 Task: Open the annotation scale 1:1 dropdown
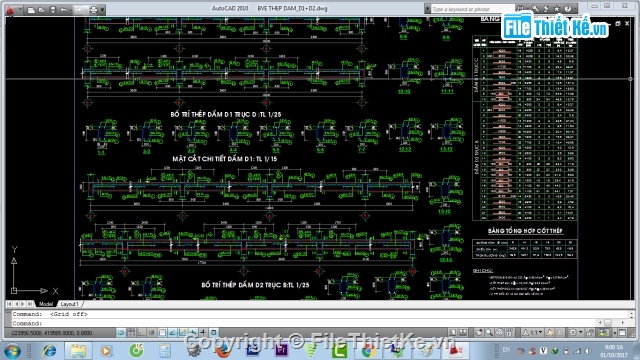pos(533,333)
